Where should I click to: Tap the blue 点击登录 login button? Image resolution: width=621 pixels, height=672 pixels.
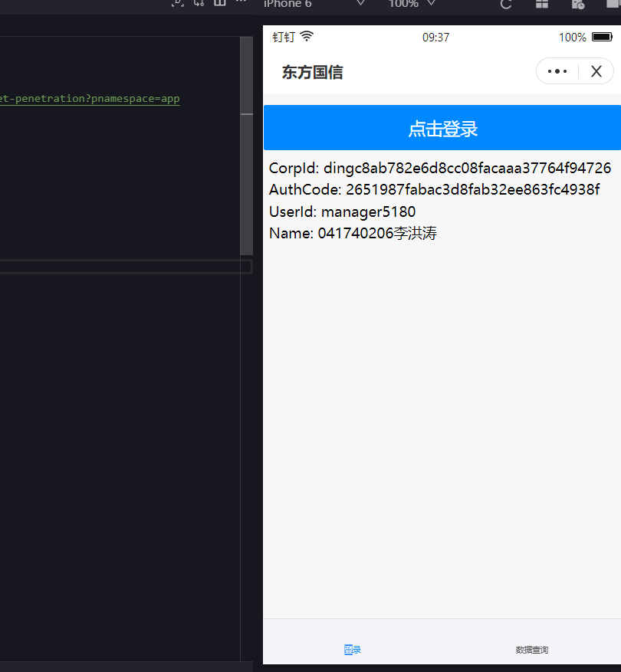click(x=442, y=128)
